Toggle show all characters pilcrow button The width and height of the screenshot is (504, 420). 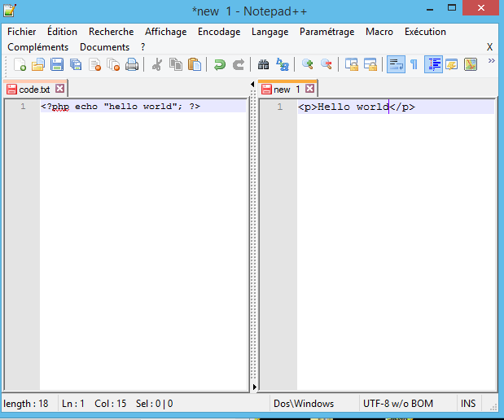coord(414,65)
